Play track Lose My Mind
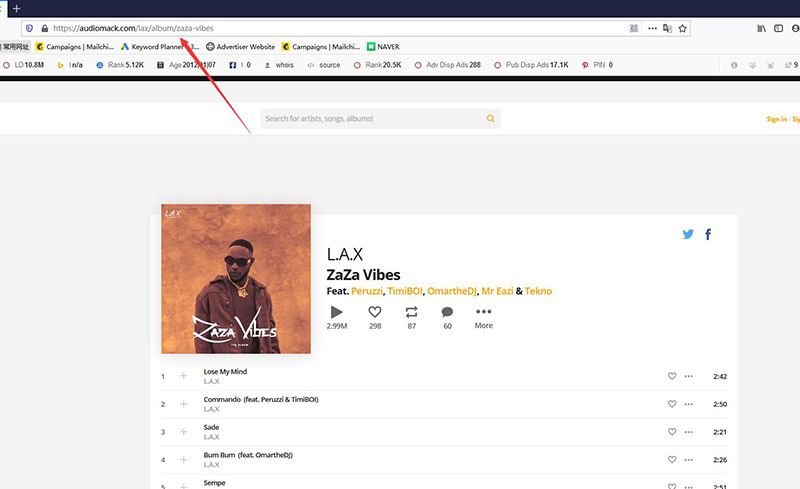The image size is (800, 489). point(225,372)
